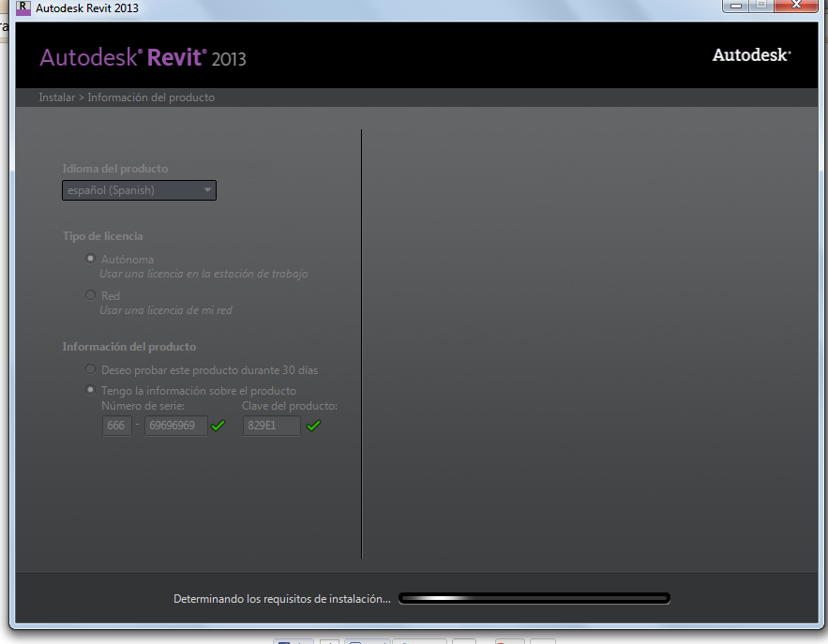
Task: Click the 'Idioma del producto' label
Action: tap(115, 169)
